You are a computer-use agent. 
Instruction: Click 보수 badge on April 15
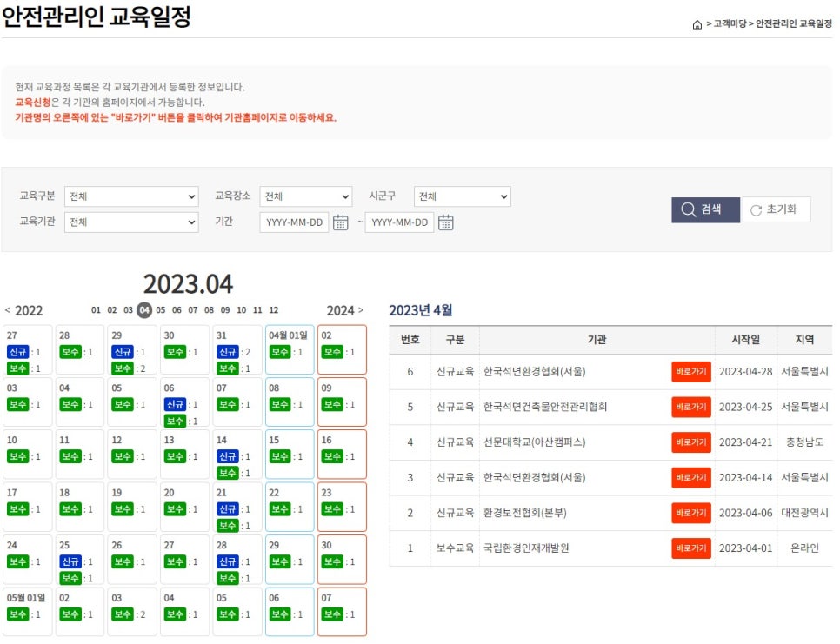click(280, 456)
